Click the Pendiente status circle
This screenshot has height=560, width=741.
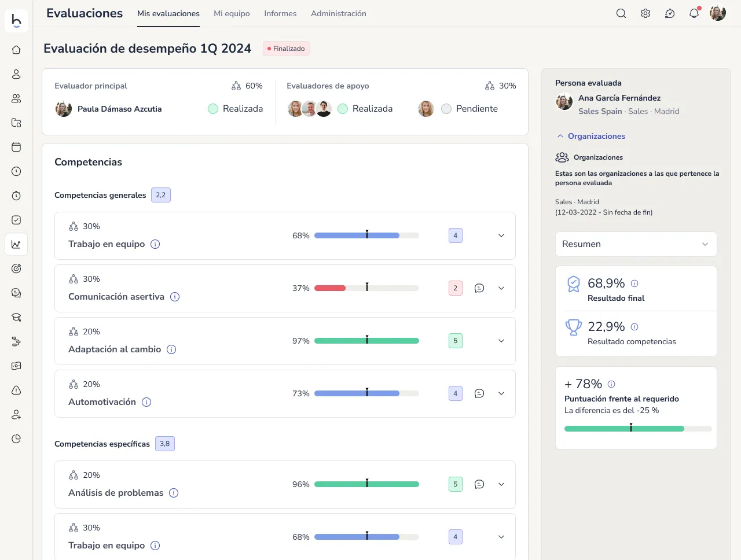[x=446, y=109]
